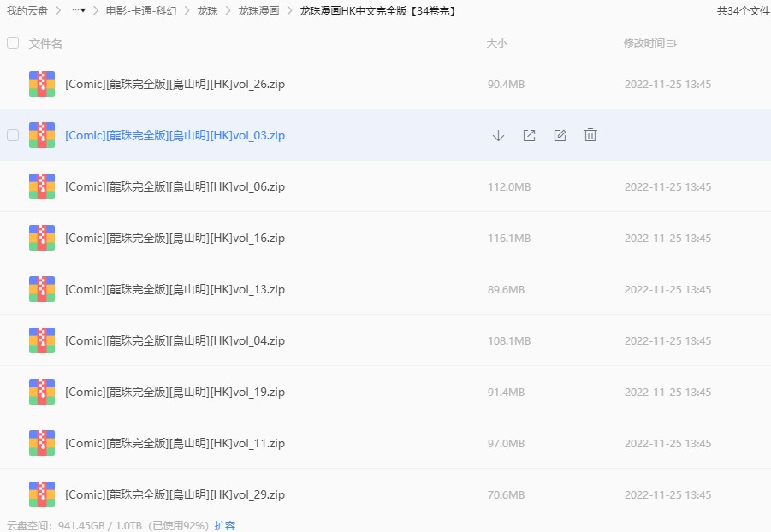771x532 pixels.
Task: Click the 大小 column header
Action: click(496, 44)
